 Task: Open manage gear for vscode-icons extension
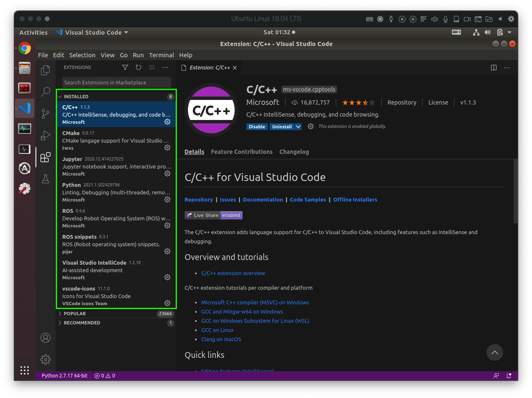pos(167,303)
